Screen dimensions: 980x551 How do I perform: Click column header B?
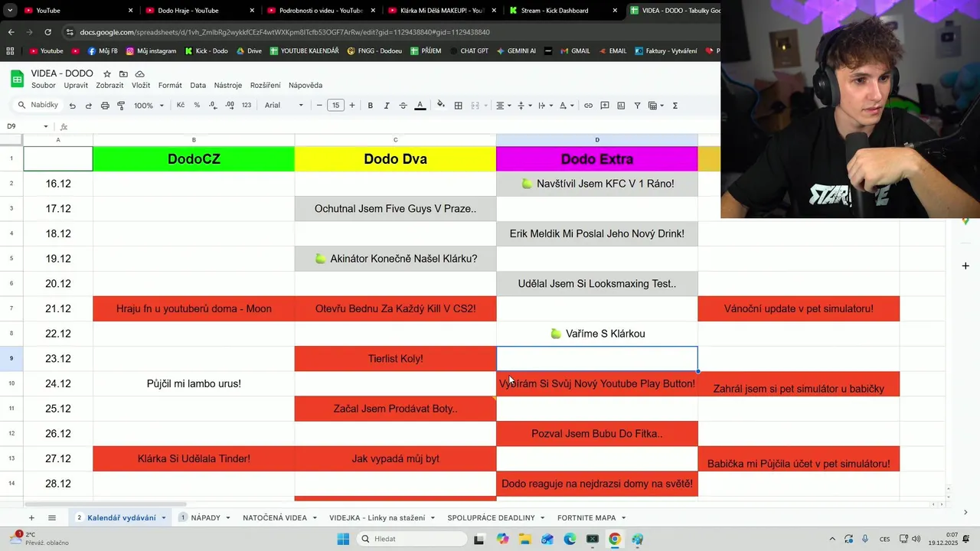(194, 140)
